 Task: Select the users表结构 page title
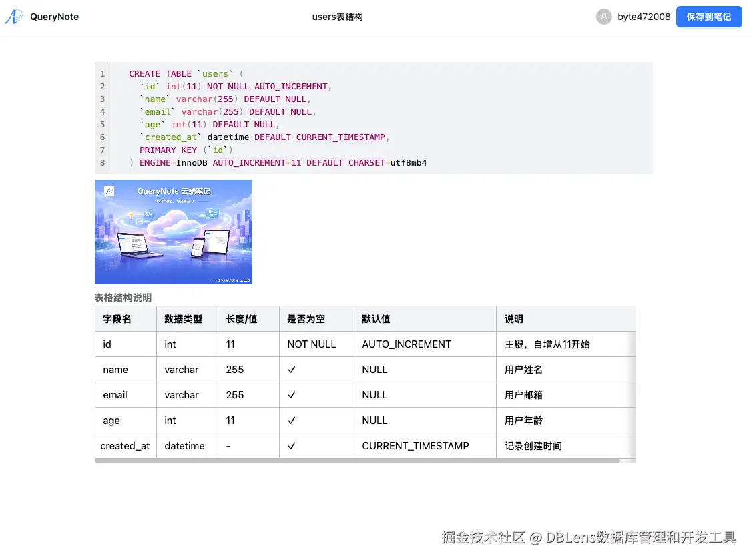pyautogui.click(x=337, y=17)
